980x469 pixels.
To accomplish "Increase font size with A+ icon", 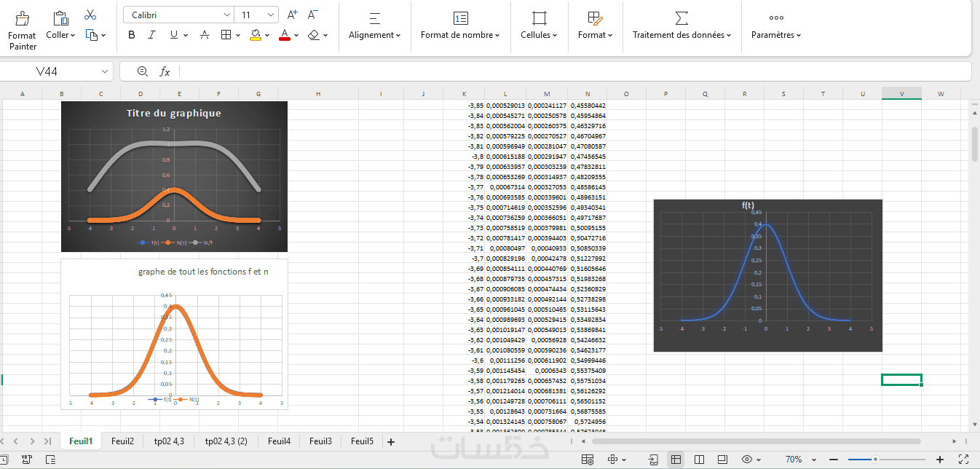I will click(x=293, y=15).
